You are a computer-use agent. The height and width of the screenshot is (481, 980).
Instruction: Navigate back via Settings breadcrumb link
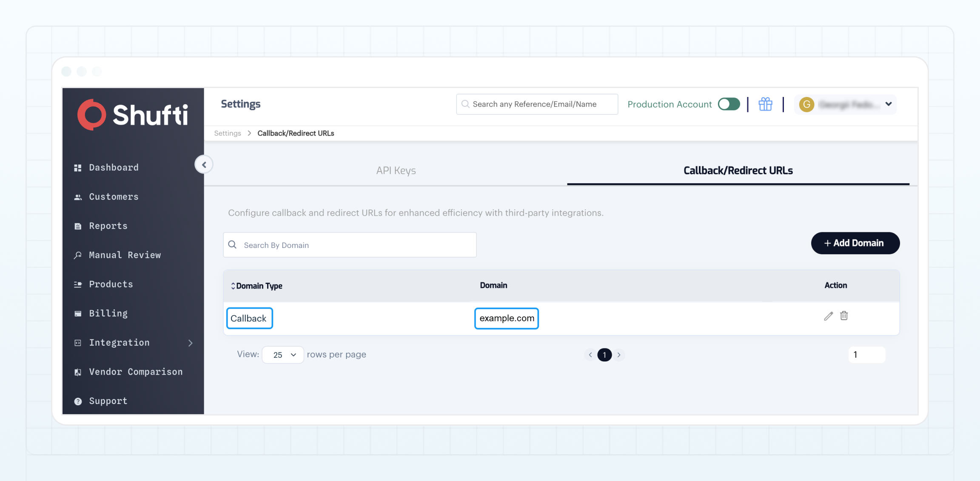[x=227, y=133]
